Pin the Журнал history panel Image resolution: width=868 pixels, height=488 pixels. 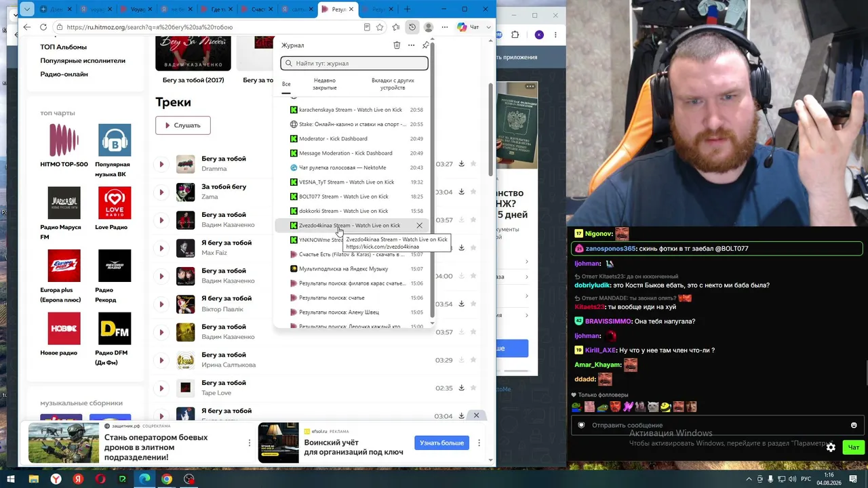[425, 45]
